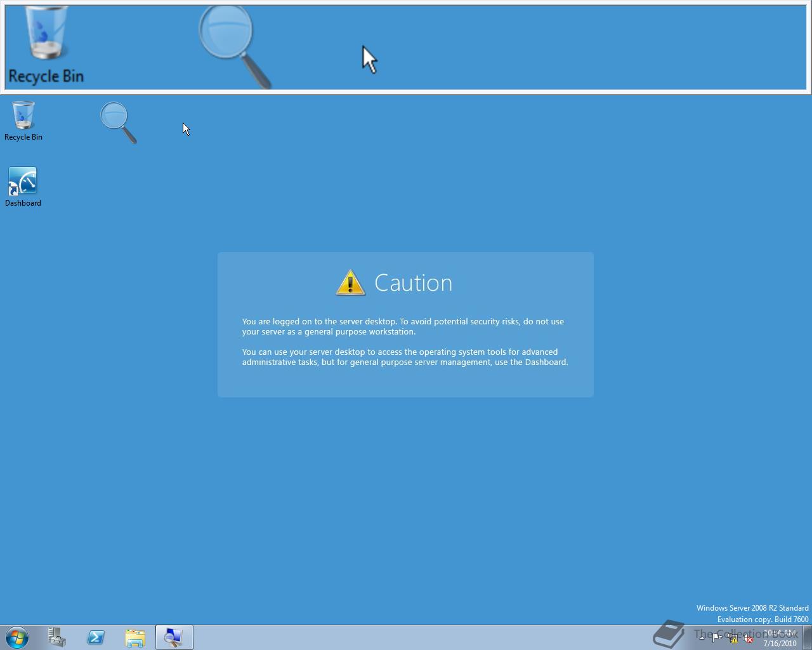Viewport: 812px width, 650px height.
Task: Select the Dashboard shortcut on the desktop
Action: 23,187
